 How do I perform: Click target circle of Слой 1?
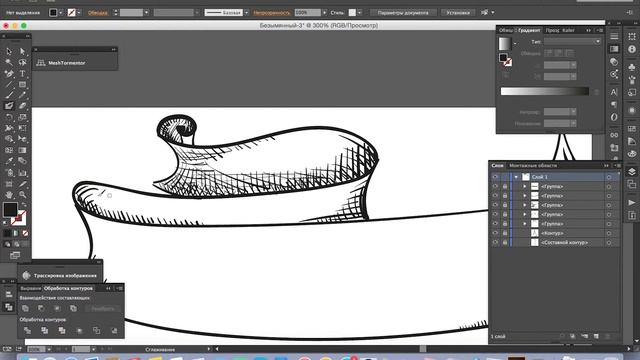[609, 177]
